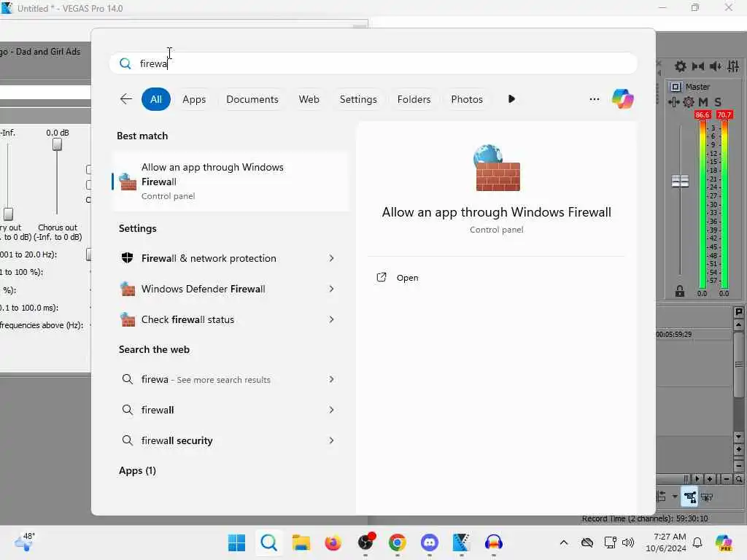Viewport: 747px width, 560px height.
Task: Click the 0.0 dB slider handle in VEGAS
Action: [x=57, y=144]
